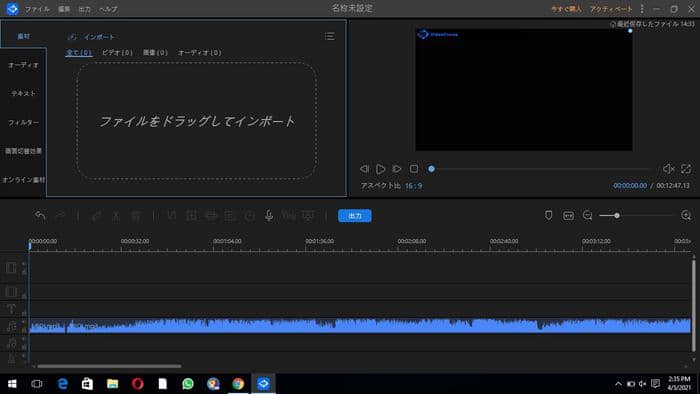This screenshot has height=394, width=700.
Task: Stop preview playback
Action: click(x=414, y=169)
